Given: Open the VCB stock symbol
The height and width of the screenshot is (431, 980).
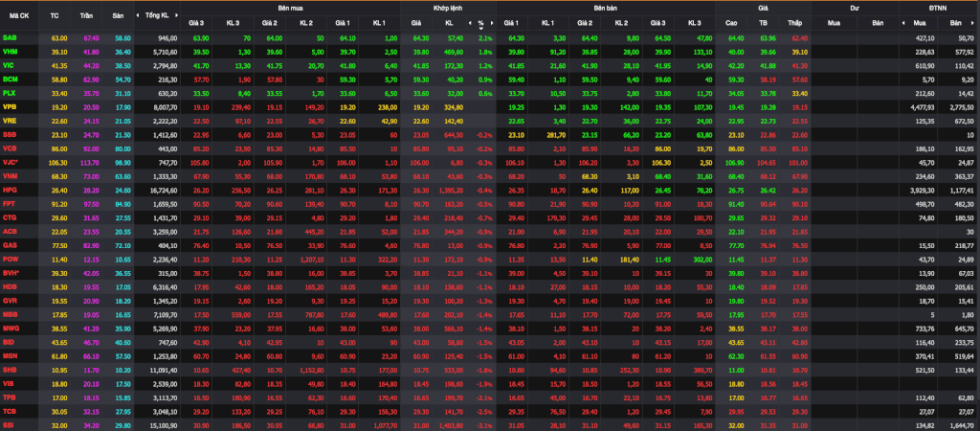Looking at the screenshot, I should coord(10,147).
